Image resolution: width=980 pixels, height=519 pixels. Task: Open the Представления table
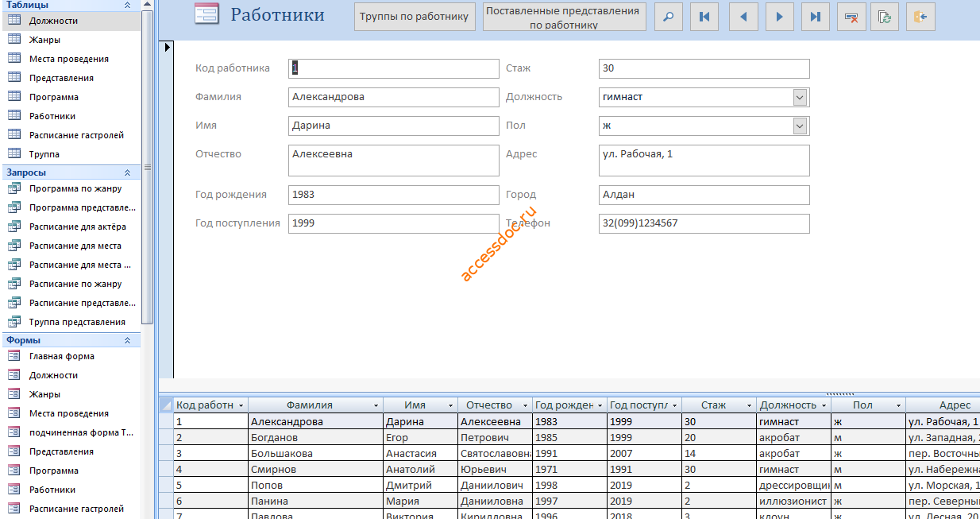pyautogui.click(x=71, y=78)
